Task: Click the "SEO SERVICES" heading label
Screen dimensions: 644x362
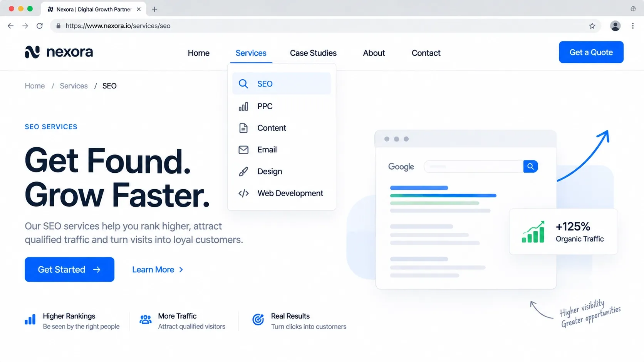Action: [51, 127]
